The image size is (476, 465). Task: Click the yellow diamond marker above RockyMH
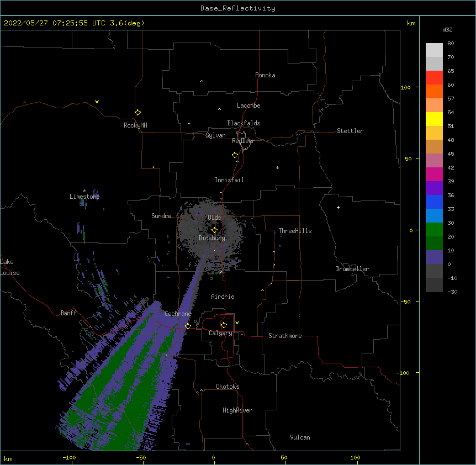click(138, 113)
